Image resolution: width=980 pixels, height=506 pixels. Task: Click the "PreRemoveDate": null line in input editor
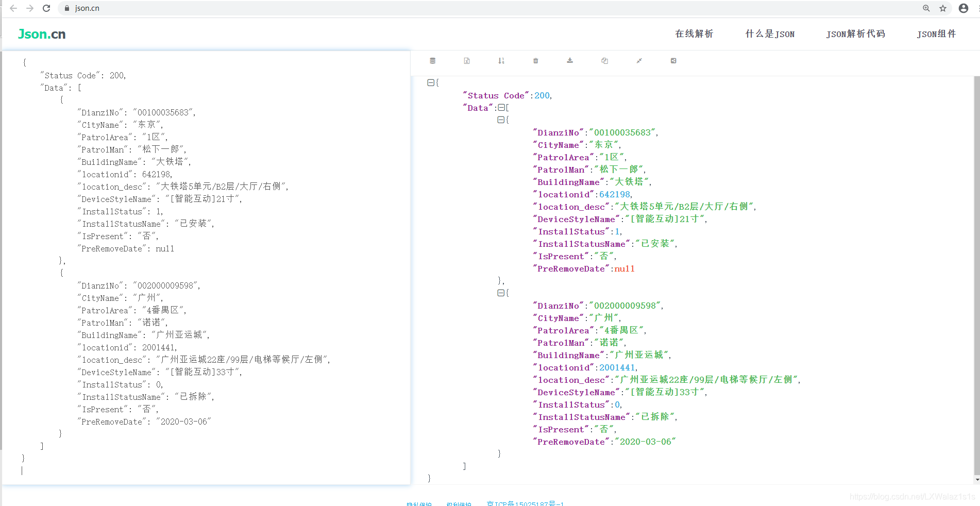[126, 248]
